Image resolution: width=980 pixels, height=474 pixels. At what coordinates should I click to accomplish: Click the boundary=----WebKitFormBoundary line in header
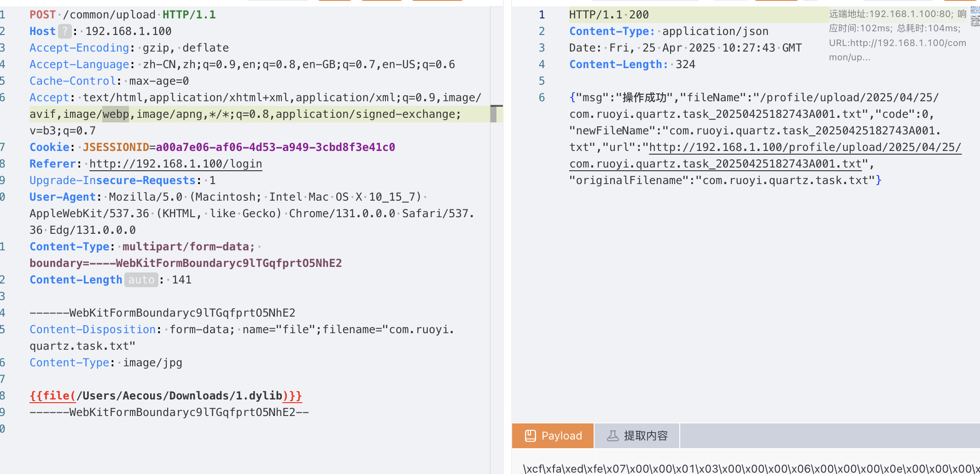[x=186, y=263]
